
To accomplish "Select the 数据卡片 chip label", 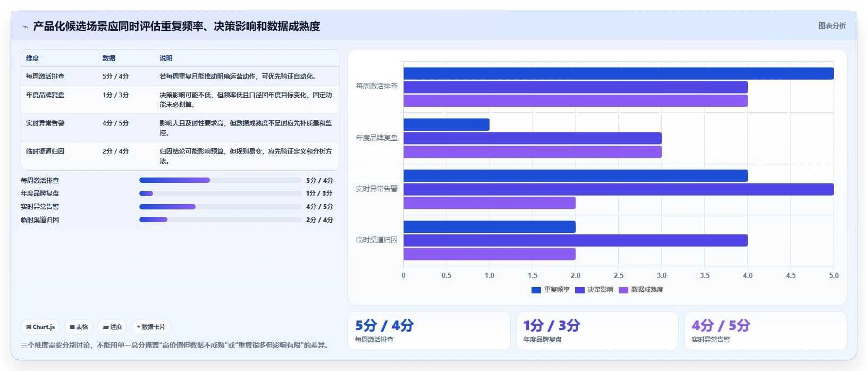I will coord(153,327).
